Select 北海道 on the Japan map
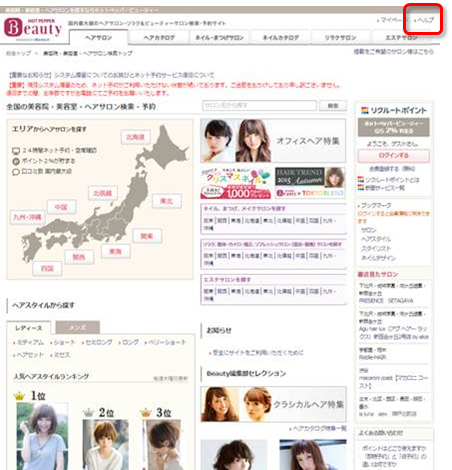The image size is (452, 470). click(135, 137)
